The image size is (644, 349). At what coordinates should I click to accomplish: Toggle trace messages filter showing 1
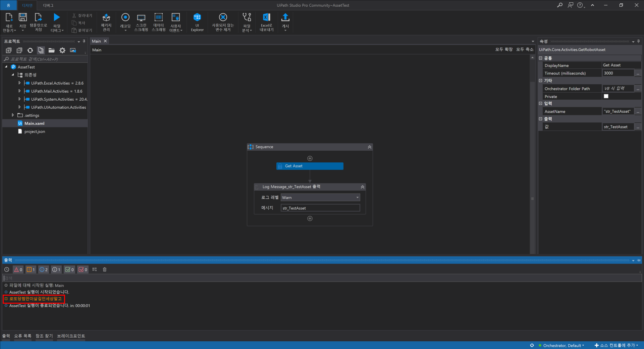click(x=56, y=269)
